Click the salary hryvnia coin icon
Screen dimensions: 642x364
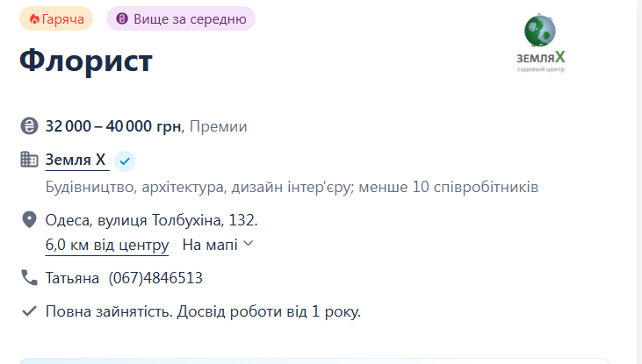pos(29,126)
